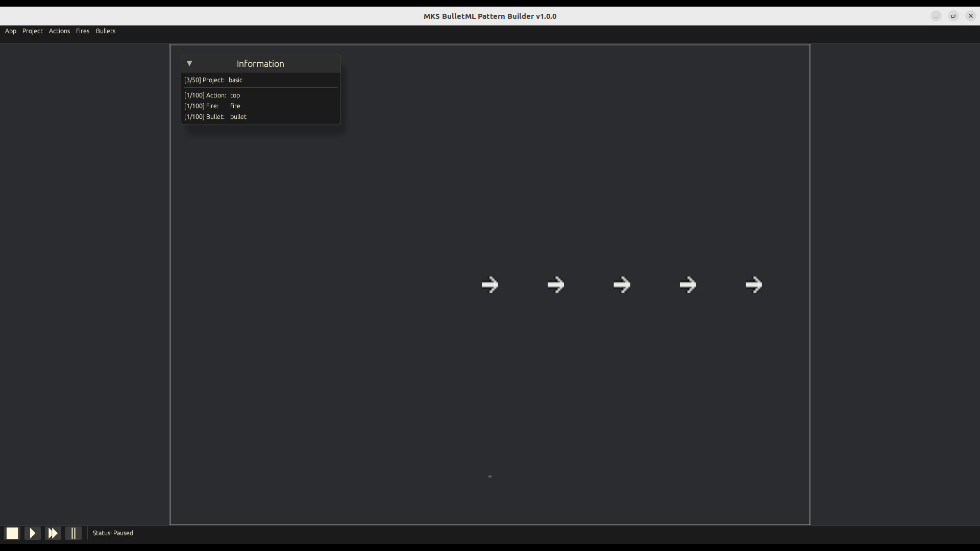The image size is (980, 551).
Task: Click the Pause icon
Action: coord(73,533)
